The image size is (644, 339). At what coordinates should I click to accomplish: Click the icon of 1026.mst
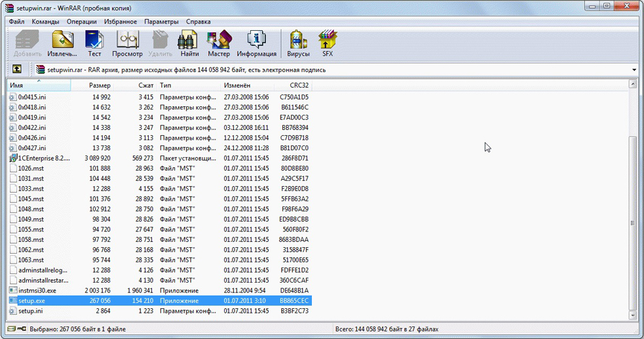pos(13,169)
